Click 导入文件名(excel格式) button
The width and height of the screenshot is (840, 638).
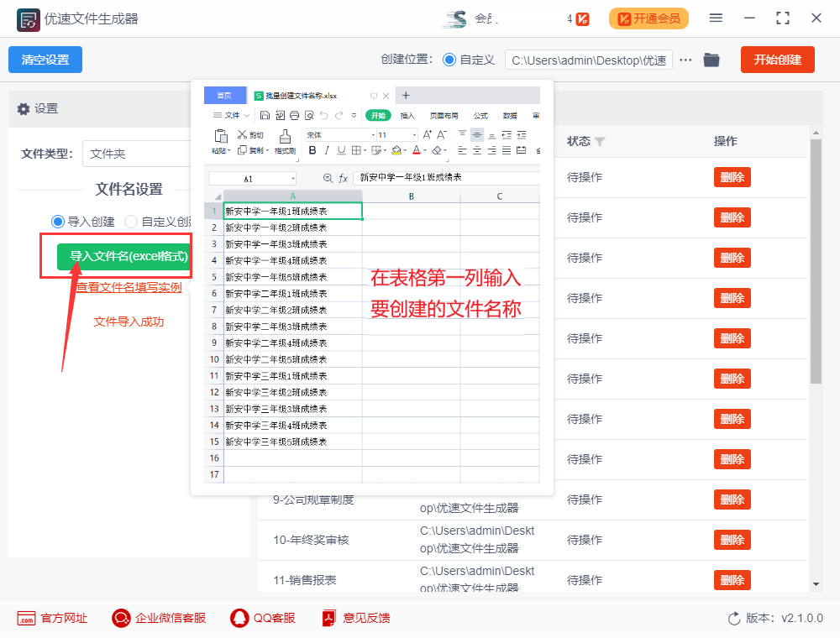(124, 256)
